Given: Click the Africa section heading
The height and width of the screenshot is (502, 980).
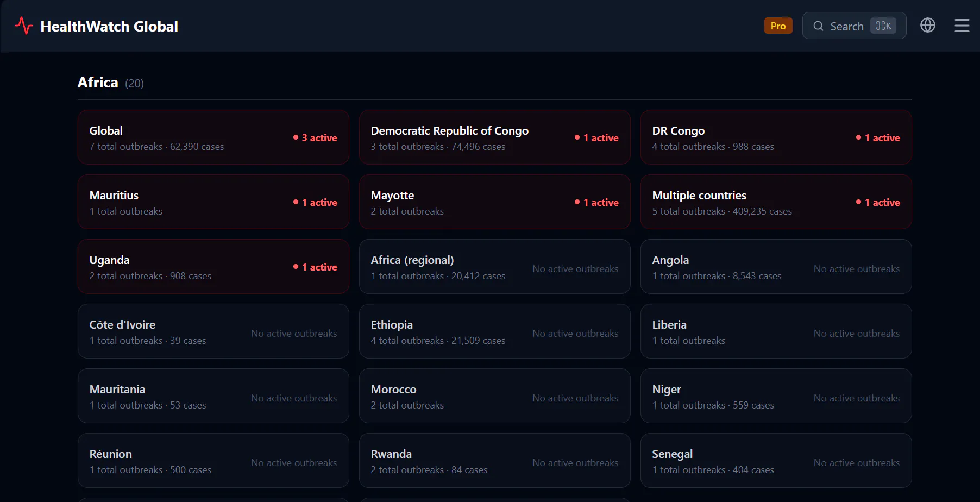Looking at the screenshot, I should 98,82.
